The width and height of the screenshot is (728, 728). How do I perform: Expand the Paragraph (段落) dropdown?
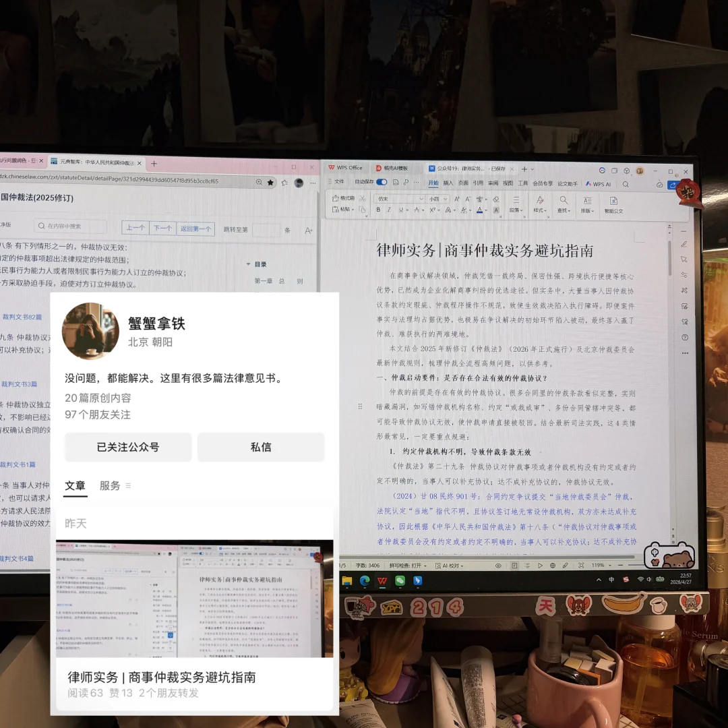pyautogui.click(x=516, y=210)
